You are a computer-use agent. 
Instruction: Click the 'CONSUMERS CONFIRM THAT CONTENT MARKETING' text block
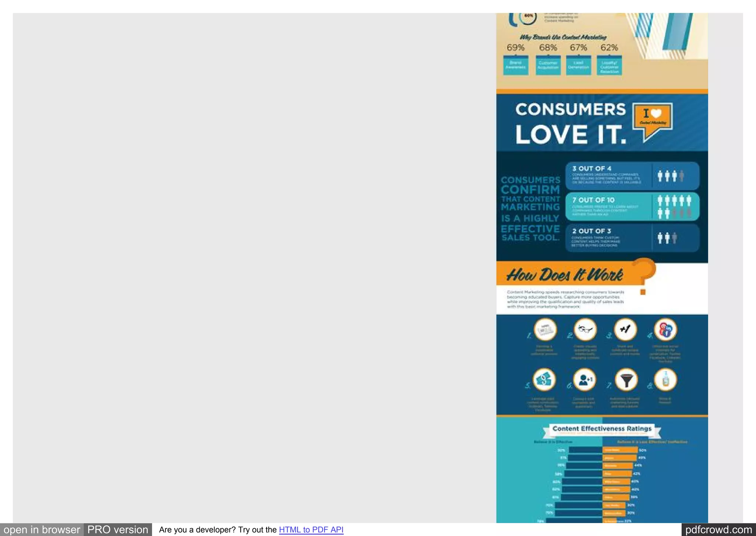coord(530,209)
